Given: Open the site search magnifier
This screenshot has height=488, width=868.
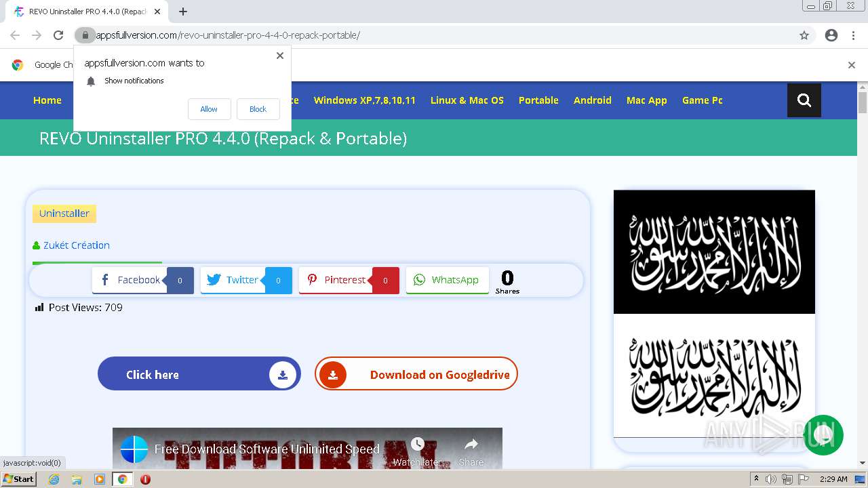Looking at the screenshot, I should coord(804,100).
